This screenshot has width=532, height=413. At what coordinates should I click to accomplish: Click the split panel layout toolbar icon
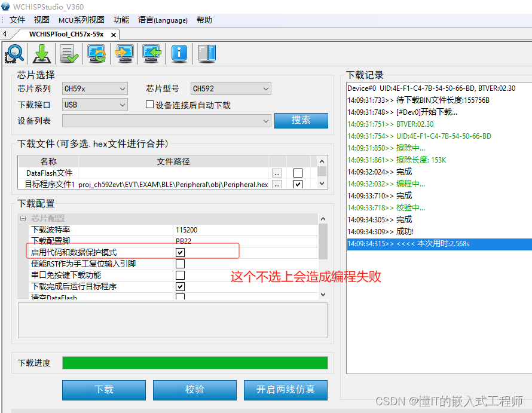[x=207, y=54]
